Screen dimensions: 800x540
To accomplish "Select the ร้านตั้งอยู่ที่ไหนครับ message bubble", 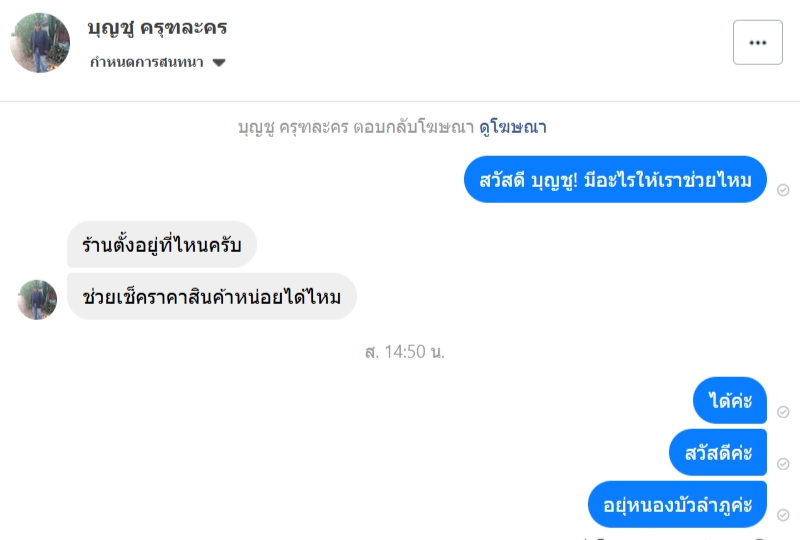I will pos(162,244).
